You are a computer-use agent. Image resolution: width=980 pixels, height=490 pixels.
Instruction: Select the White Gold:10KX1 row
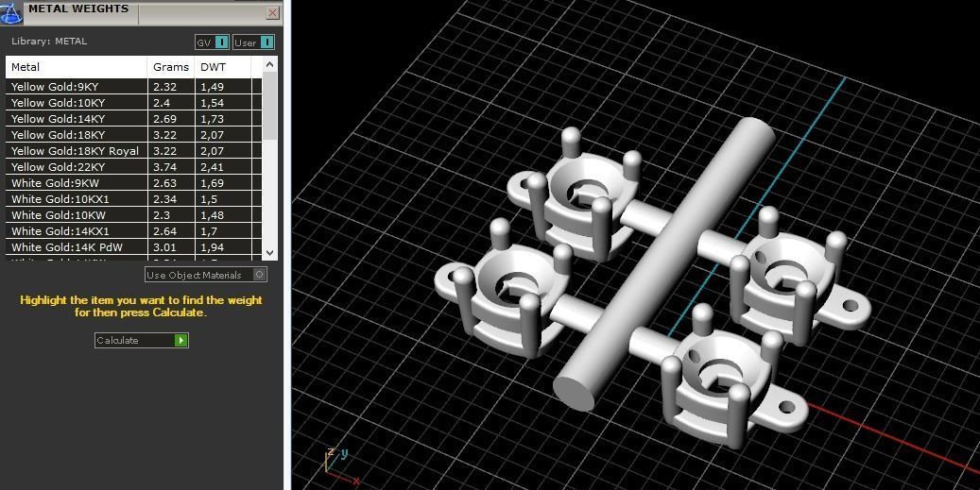(x=134, y=199)
